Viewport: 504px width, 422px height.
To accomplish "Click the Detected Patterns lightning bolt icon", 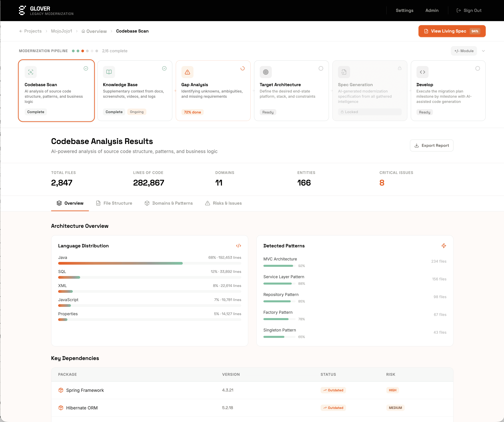I will coord(444,246).
